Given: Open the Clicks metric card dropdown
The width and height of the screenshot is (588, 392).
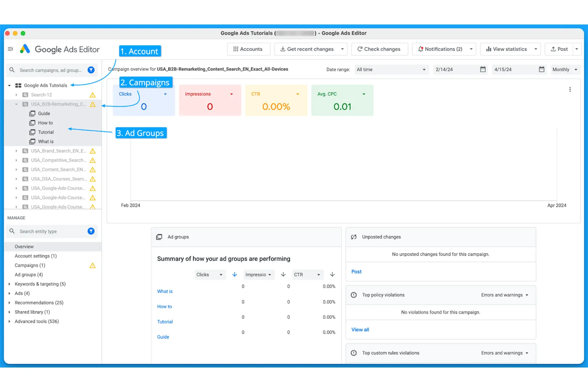Looking at the screenshot, I should point(165,94).
